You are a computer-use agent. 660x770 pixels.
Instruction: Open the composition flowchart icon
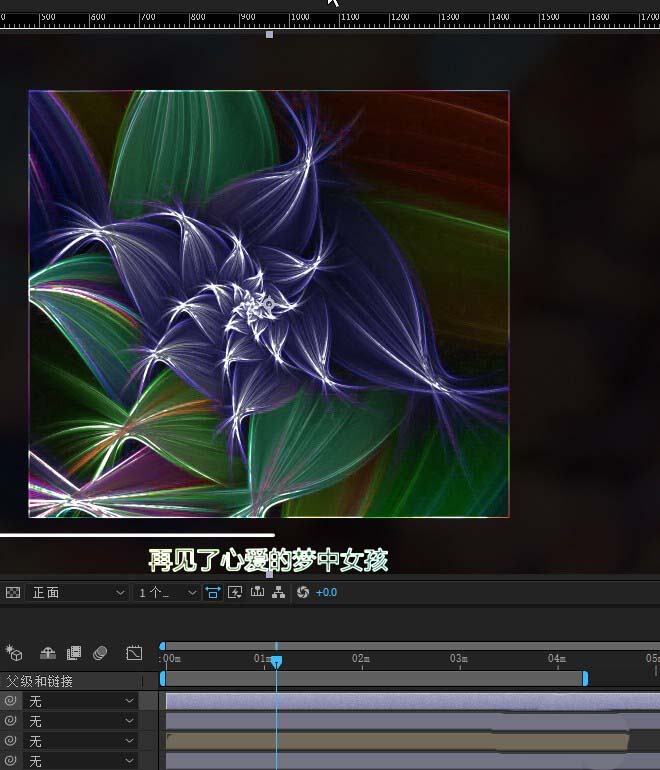point(278,593)
